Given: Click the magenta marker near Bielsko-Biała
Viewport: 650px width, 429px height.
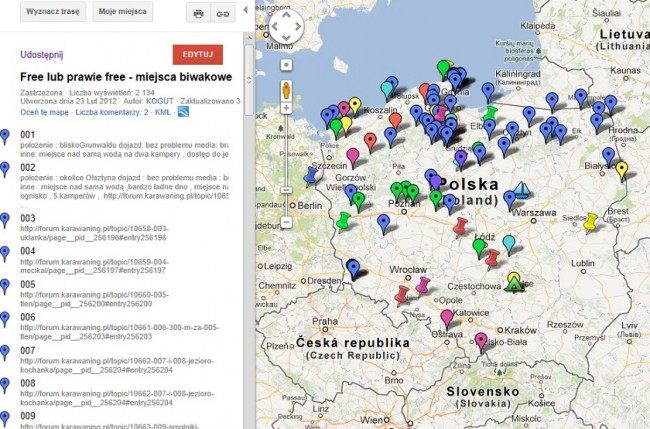Looking at the screenshot, I should [481, 342].
